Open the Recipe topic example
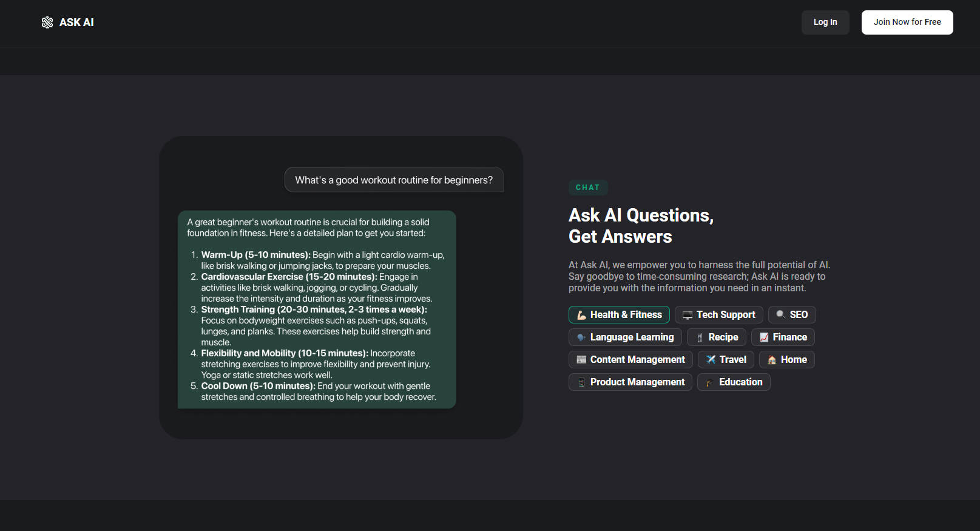 pyautogui.click(x=717, y=337)
